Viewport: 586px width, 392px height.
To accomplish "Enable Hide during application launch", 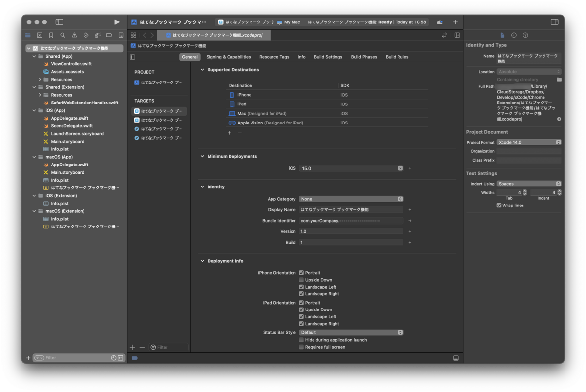I will point(301,340).
